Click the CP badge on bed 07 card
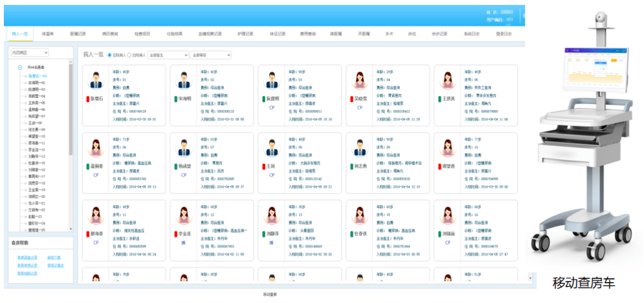Image resolution: width=644 pixels, height=303 pixels. [184, 175]
